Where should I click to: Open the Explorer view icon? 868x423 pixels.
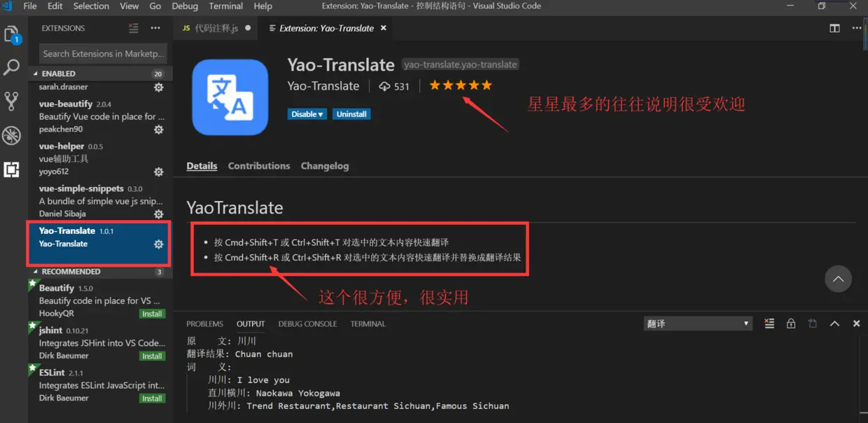[11, 34]
